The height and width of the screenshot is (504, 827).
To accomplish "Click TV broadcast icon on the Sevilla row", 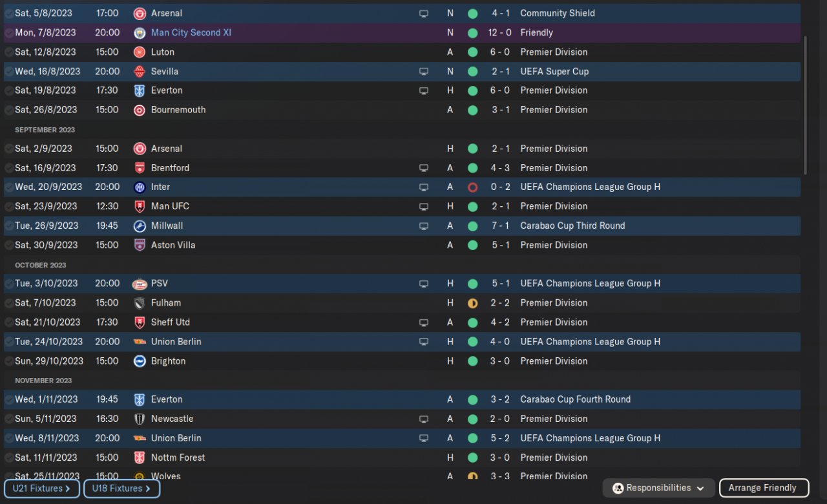I will point(424,71).
